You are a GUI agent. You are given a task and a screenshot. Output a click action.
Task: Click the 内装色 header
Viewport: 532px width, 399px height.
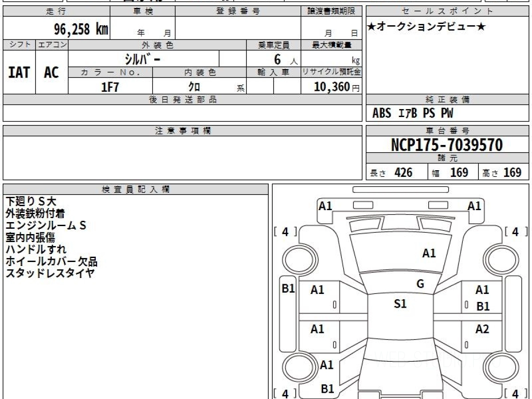click(x=199, y=72)
